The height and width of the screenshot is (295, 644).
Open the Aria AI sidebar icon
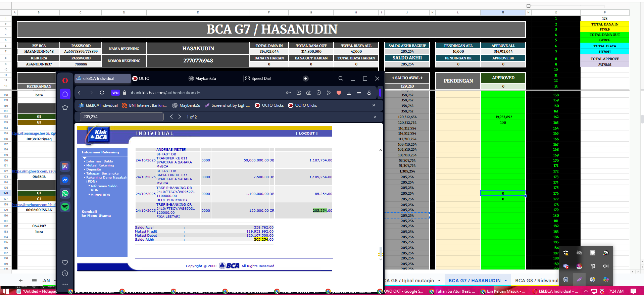click(x=65, y=166)
